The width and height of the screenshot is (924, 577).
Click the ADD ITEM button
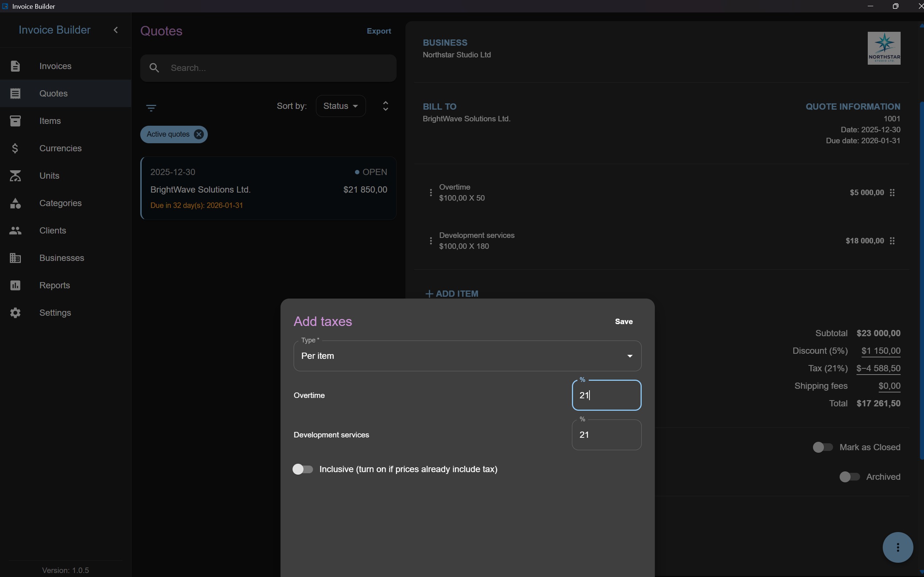tap(451, 293)
